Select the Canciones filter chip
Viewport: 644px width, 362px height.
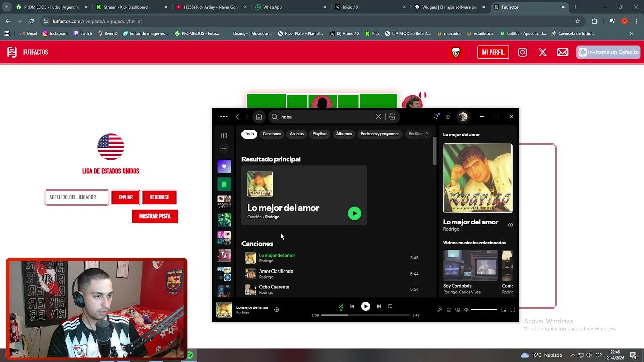(x=272, y=134)
